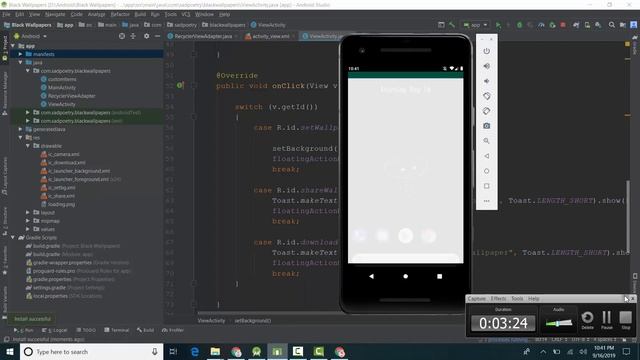The height and width of the screenshot is (360, 640).
Task: Open the Android view selector dropdown
Action: click(31, 36)
